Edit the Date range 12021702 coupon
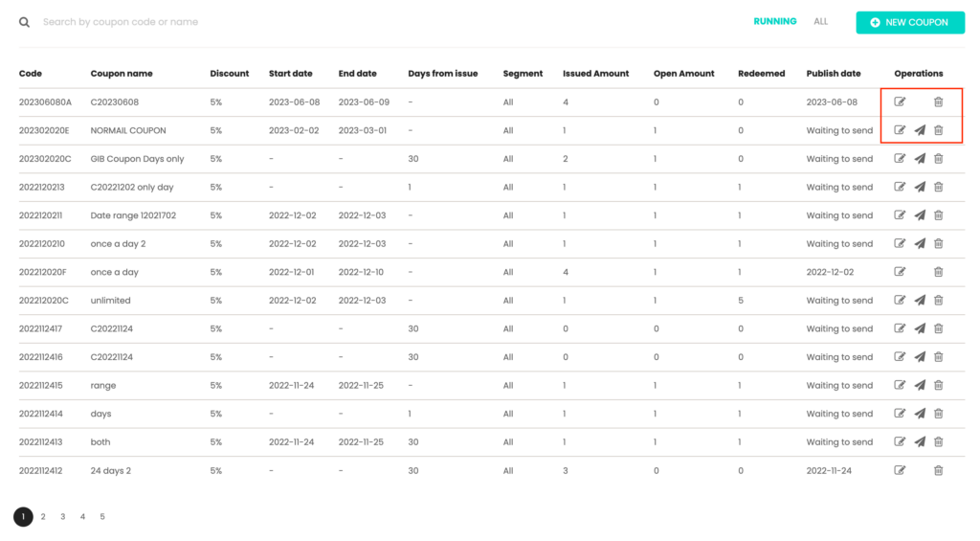Screen dimensions: 980x541 [x=900, y=215]
